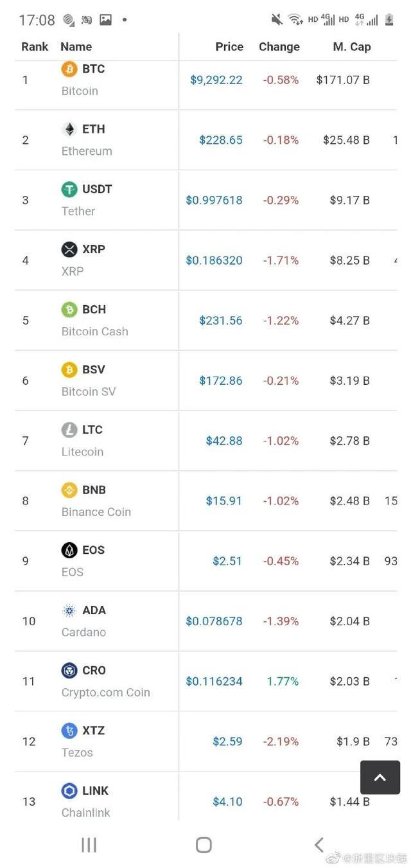Image resolution: width=411 pixels, height=868 pixels.
Task: Tap the Binance Coin BNB icon
Action: coord(69,490)
